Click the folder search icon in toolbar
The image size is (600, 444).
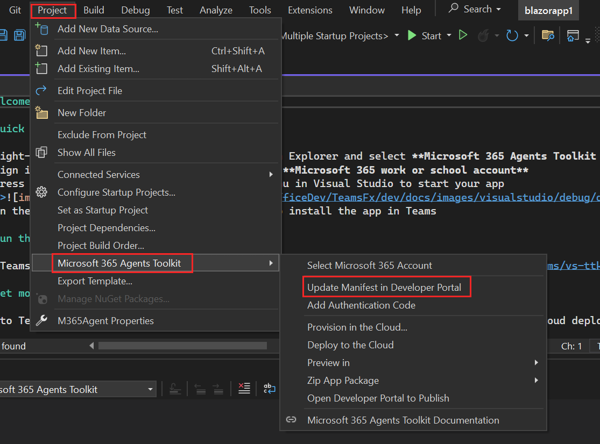point(548,36)
